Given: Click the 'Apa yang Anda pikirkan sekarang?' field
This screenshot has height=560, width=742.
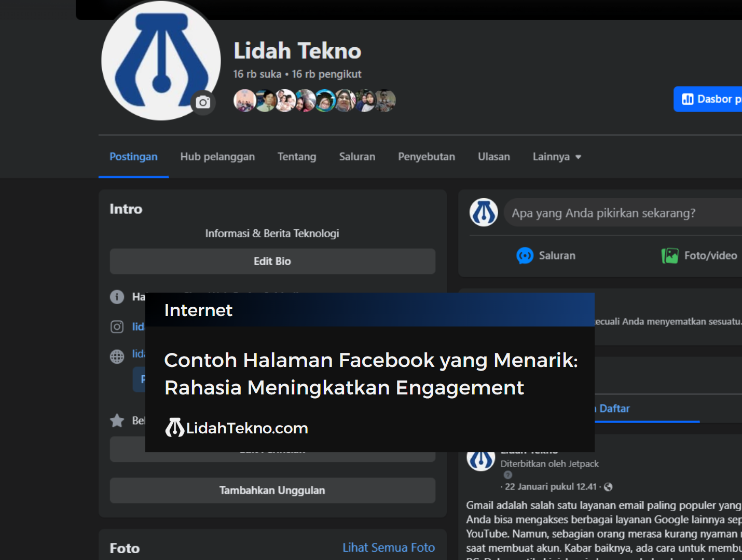Looking at the screenshot, I should point(623,213).
